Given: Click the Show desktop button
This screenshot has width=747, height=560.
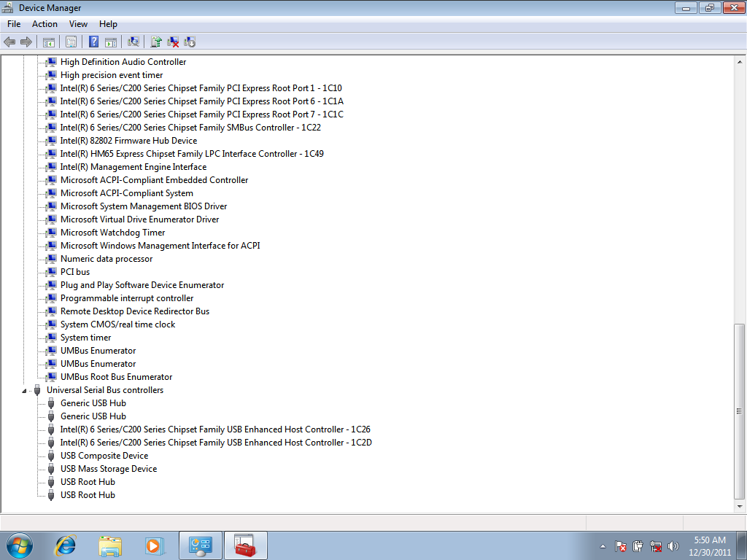Looking at the screenshot, I should pyautogui.click(x=742, y=545).
